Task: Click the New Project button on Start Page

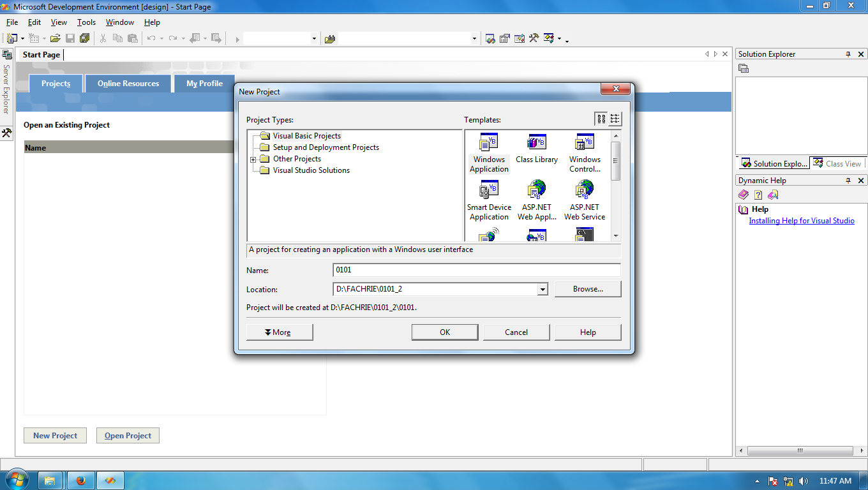Action: pos(56,436)
